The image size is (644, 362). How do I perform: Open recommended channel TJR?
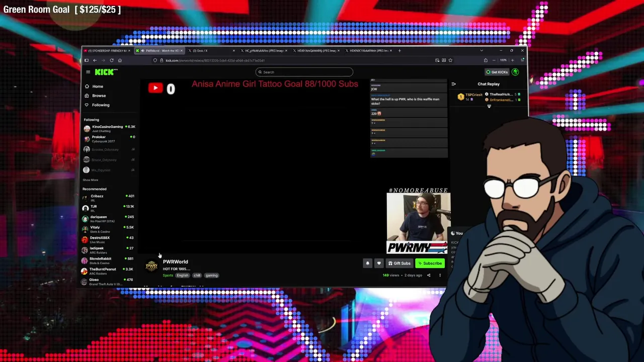pos(109,208)
